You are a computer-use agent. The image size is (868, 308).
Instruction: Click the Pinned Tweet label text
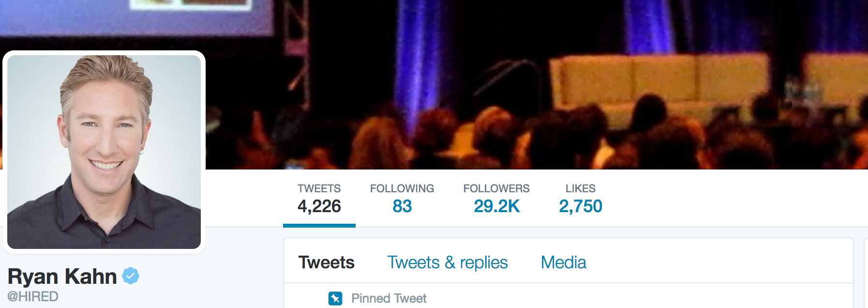(389, 298)
